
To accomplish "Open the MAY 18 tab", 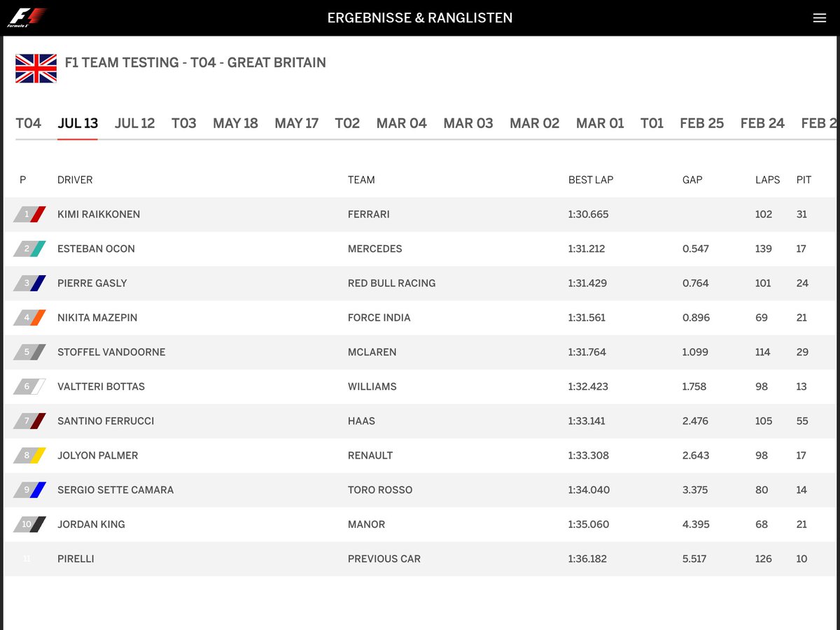I will point(235,123).
